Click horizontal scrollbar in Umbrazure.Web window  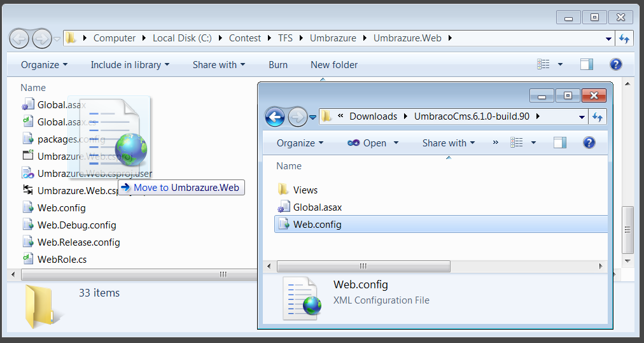pyautogui.click(x=139, y=274)
